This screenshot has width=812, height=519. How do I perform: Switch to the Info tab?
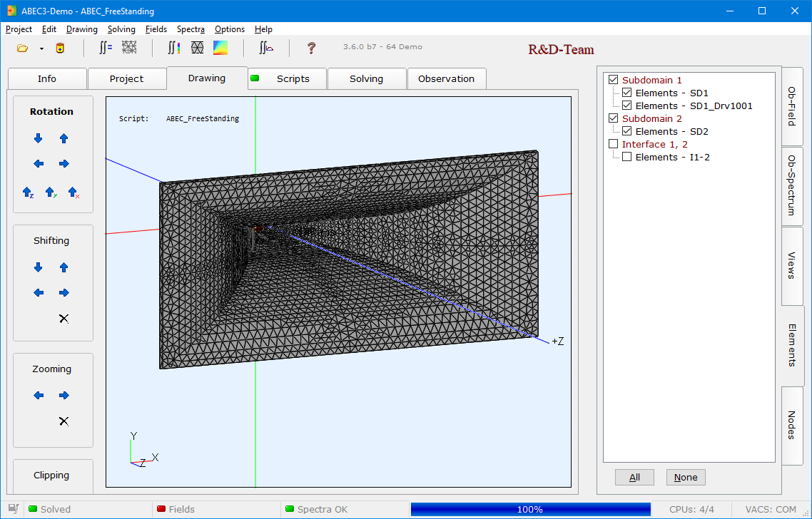pyautogui.click(x=47, y=78)
